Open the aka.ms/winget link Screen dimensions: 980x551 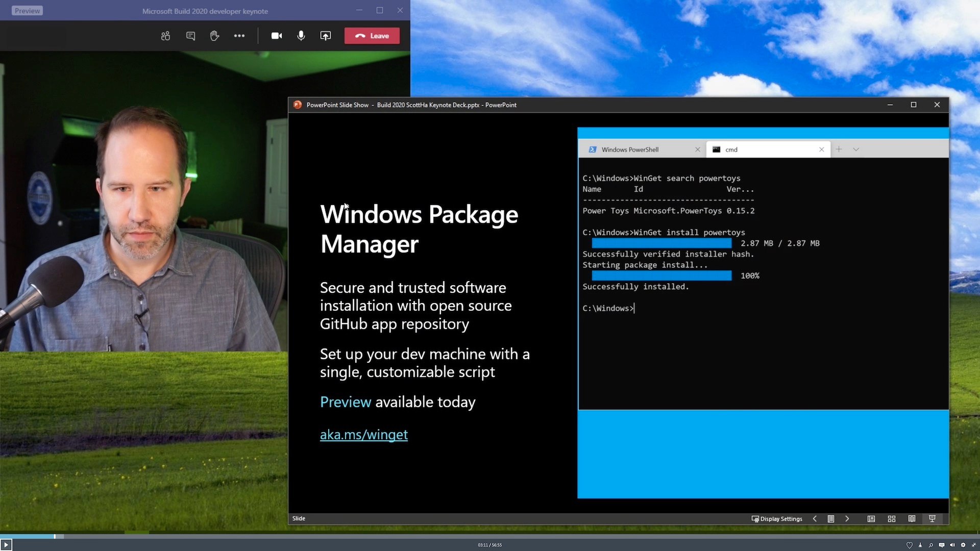364,435
